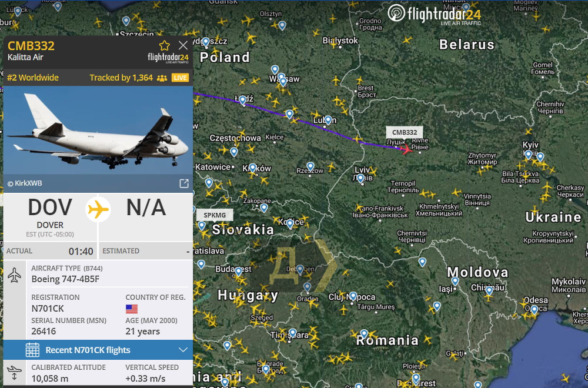Close the CMB332 flight details panel
The width and height of the screenshot is (588, 388).
(x=183, y=45)
